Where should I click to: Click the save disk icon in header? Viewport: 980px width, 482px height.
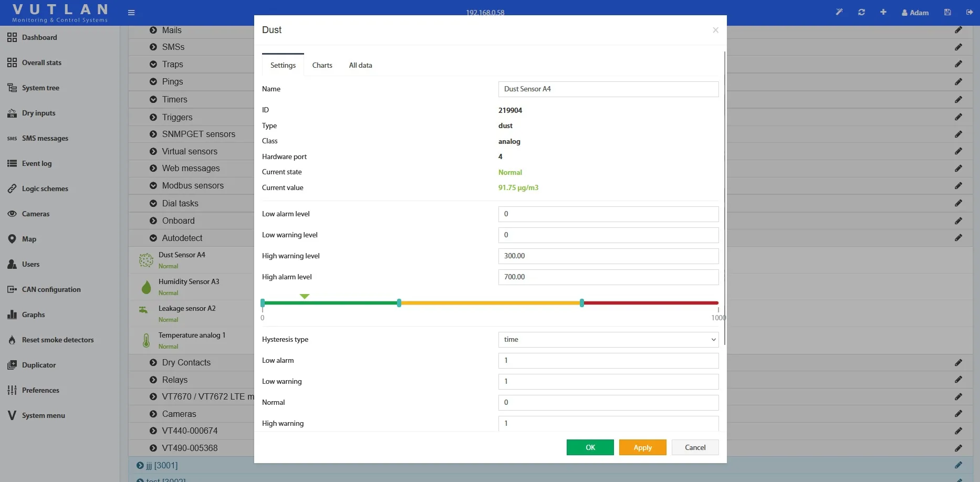947,12
